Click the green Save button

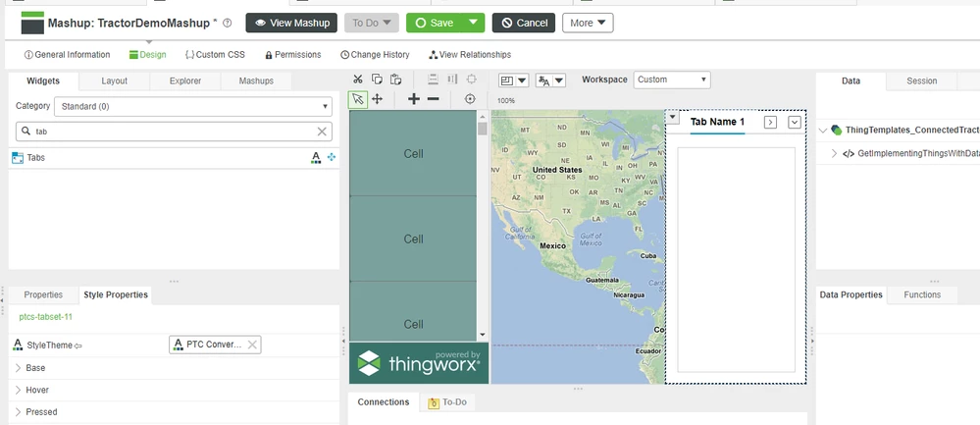click(435, 24)
